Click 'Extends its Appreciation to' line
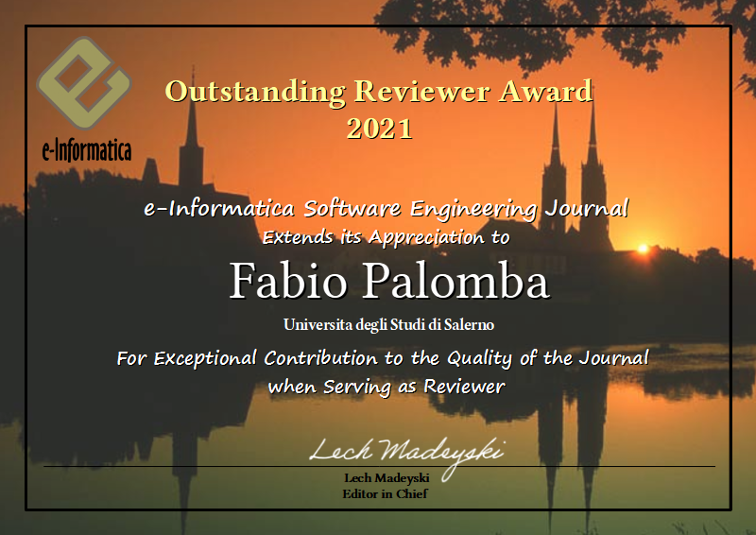The height and width of the screenshot is (535, 756). tap(386, 237)
